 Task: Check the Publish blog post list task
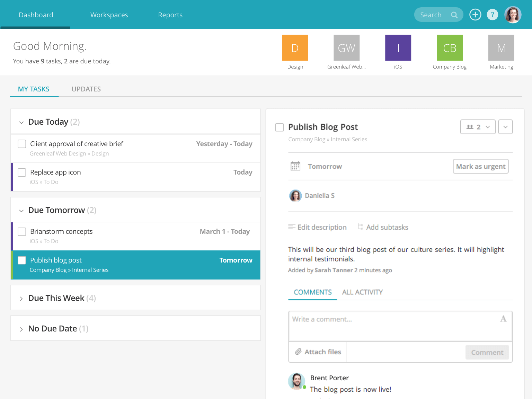click(x=22, y=260)
